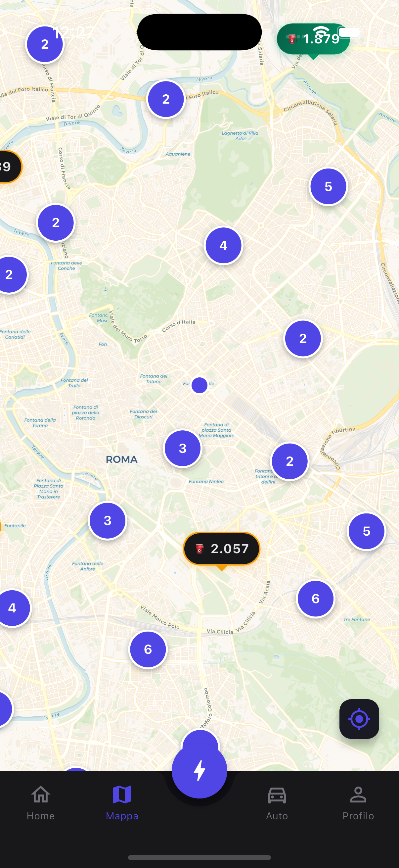Expand the partially visible 2 cluster at left edge

point(9,275)
